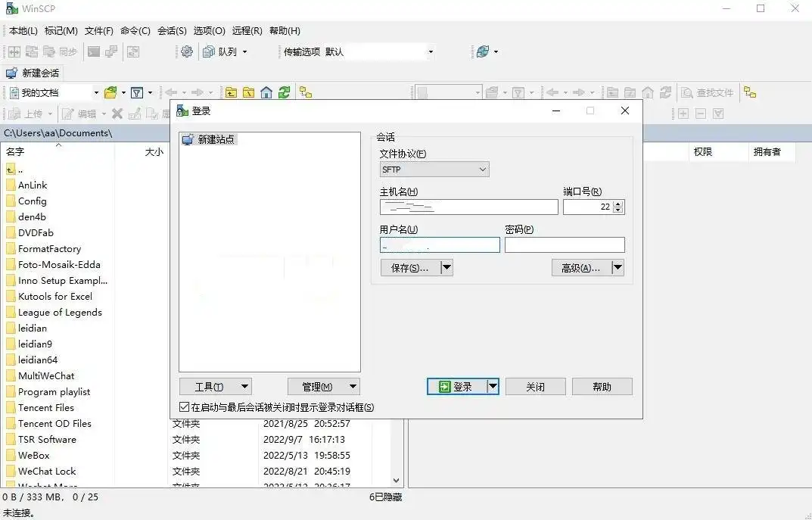
Task: Click the remote panel home icon
Action: click(x=648, y=92)
